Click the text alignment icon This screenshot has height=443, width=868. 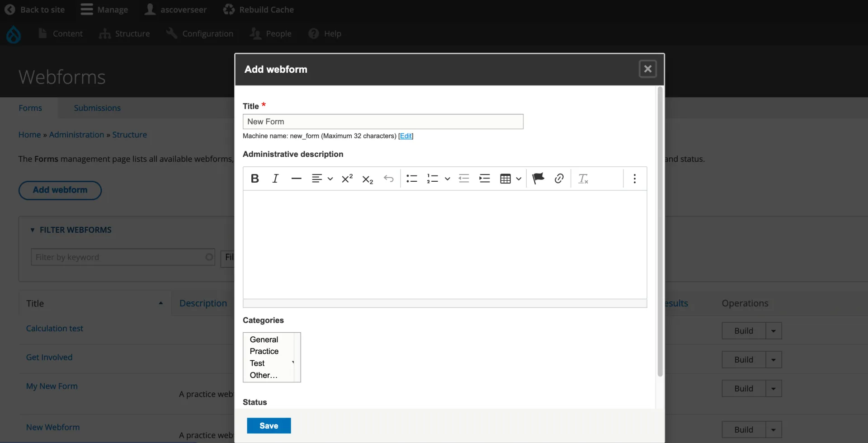317,179
